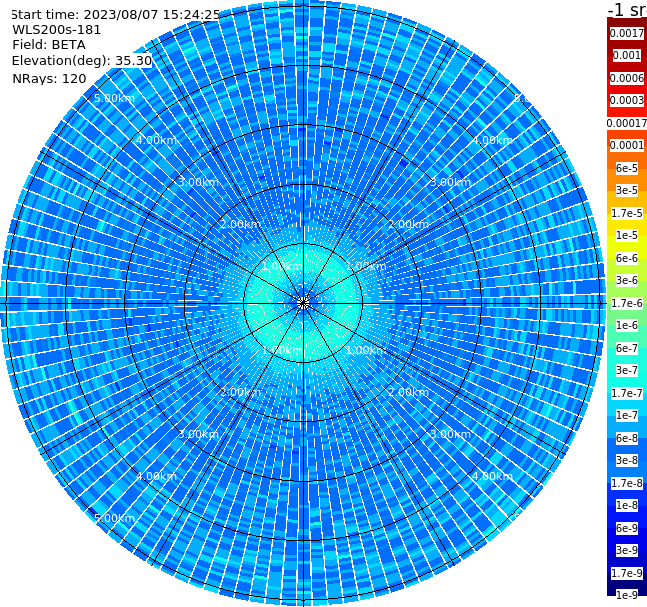Click colorbar value 1e-9

tap(627, 595)
